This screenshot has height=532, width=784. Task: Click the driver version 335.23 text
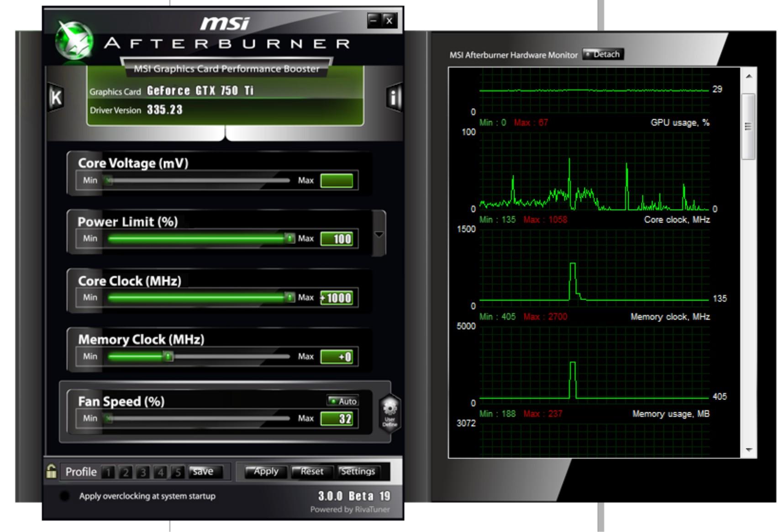[x=164, y=110]
